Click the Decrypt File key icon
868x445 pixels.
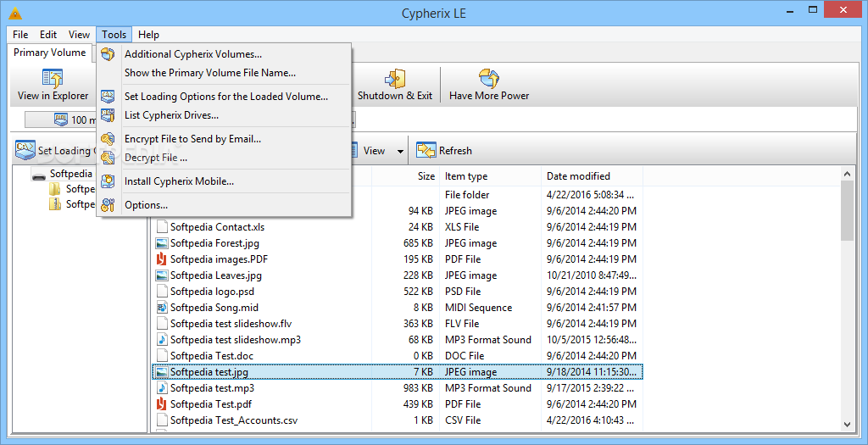[x=108, y=158]
